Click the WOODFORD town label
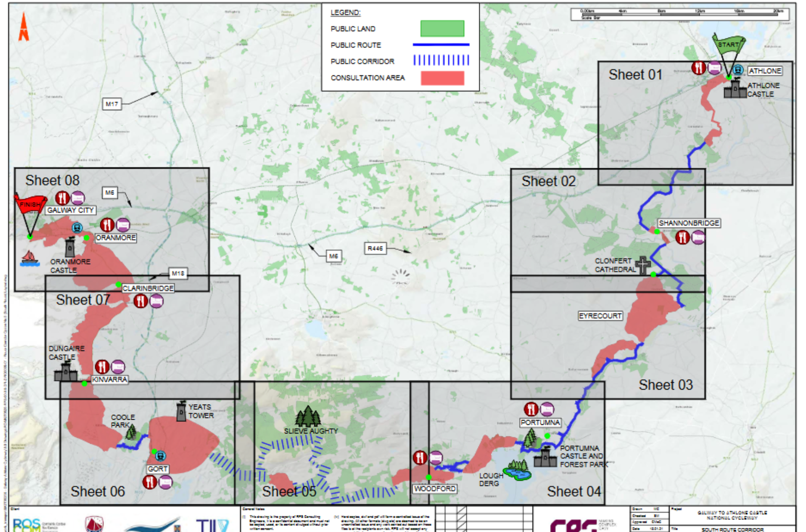 (x=435, y=489)
